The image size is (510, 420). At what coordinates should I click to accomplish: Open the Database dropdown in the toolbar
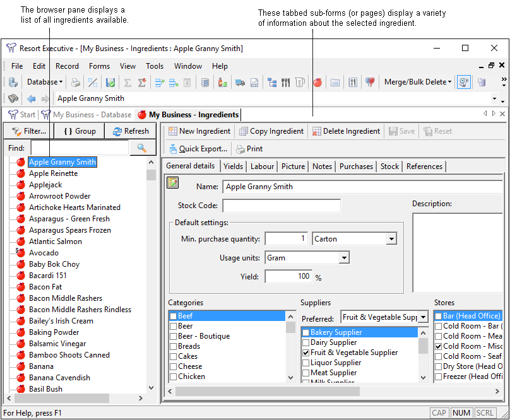pos(45,82)
